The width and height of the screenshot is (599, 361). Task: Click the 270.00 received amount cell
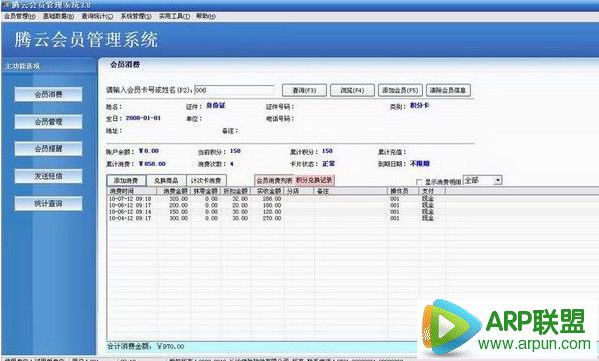(272, 218)
